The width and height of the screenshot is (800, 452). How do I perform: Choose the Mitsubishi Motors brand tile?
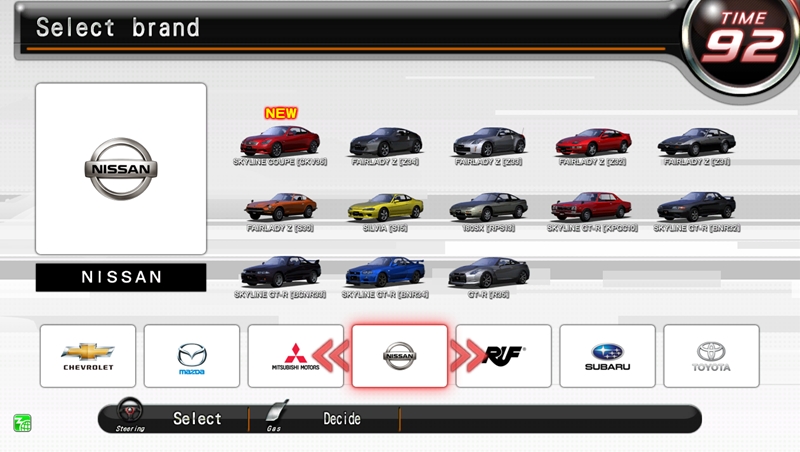[295, 356]
